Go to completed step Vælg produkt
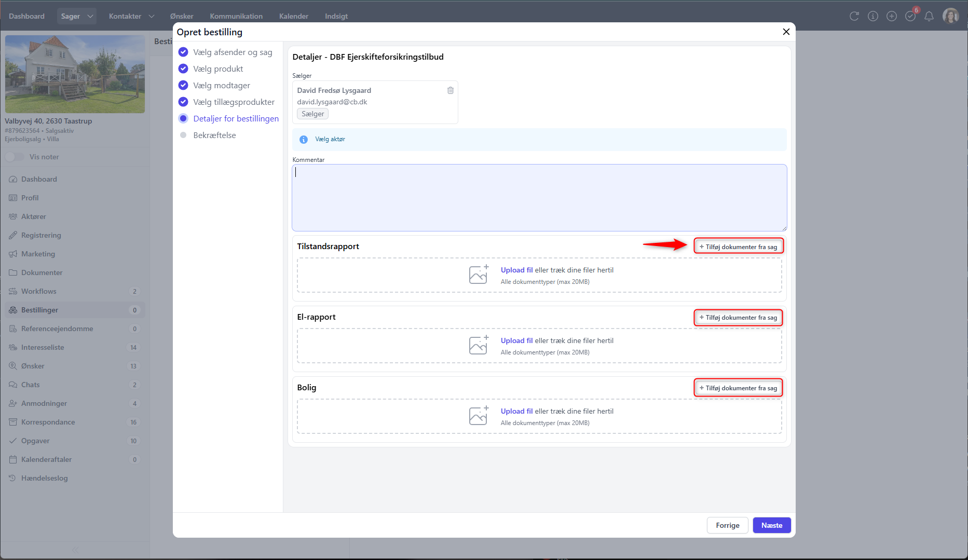968x560 pixels. click(x=217, y=69)
